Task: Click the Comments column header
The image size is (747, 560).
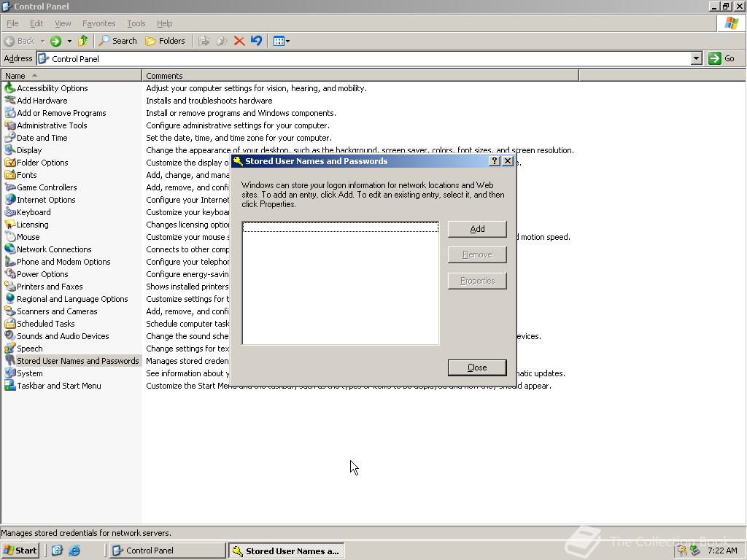Action: pos(360,76)
